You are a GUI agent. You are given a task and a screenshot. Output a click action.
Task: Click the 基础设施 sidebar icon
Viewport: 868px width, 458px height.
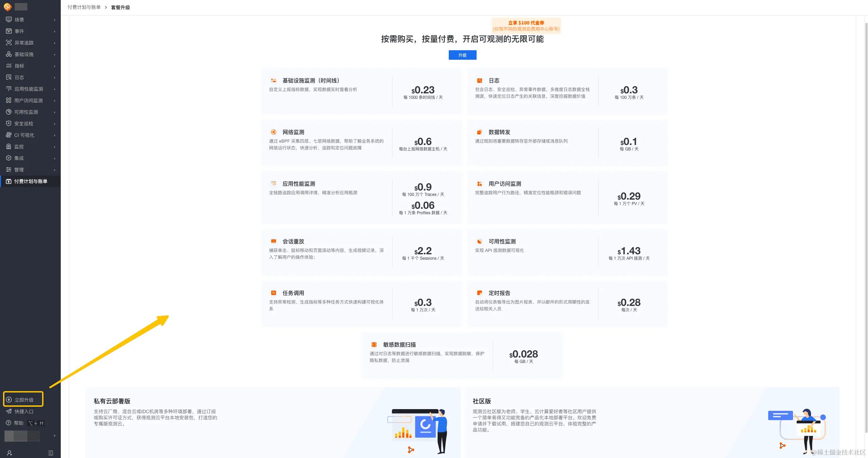[x=9, y=54]
